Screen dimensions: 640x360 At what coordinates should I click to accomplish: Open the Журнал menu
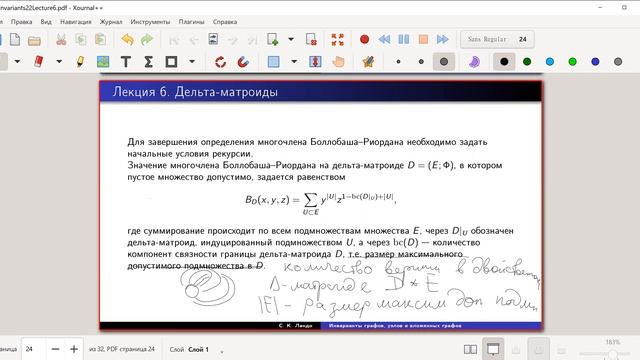[x=111, y=22]
